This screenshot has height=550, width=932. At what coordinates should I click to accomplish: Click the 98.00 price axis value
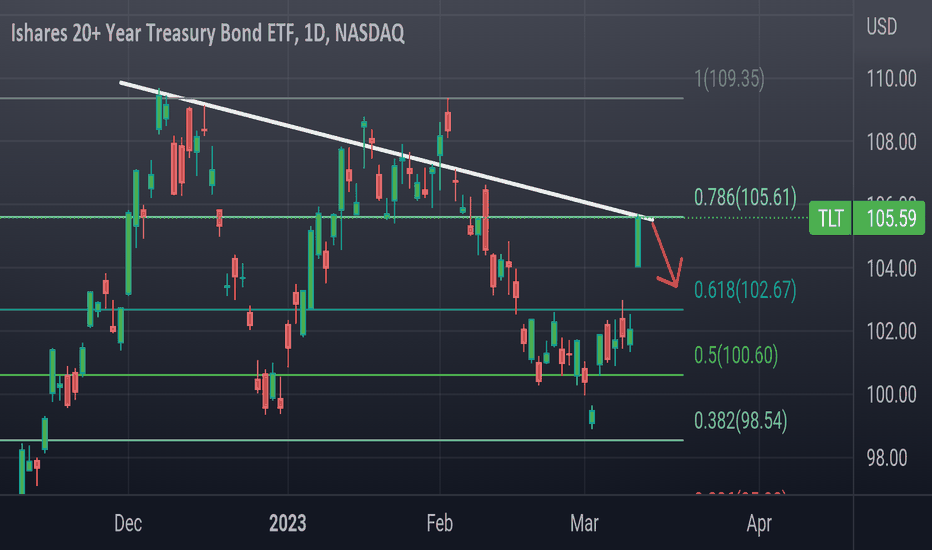[887, 458]
